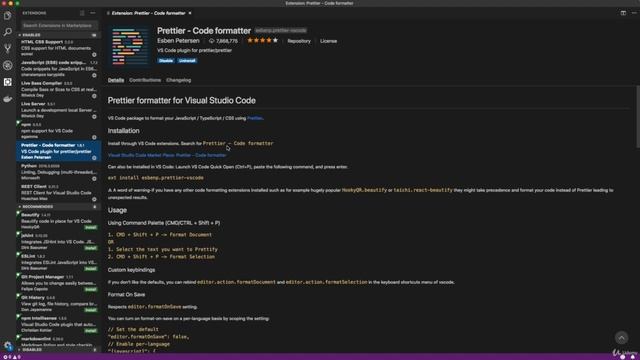Click the scroll-to-top arrow button
Screen dimensions: 640x360
pos(621,338)
